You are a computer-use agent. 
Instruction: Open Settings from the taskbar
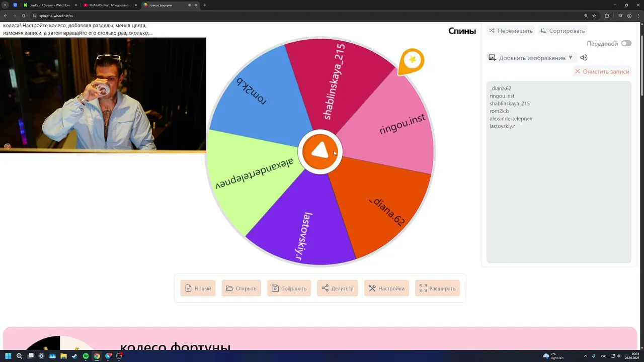point(41,356)
